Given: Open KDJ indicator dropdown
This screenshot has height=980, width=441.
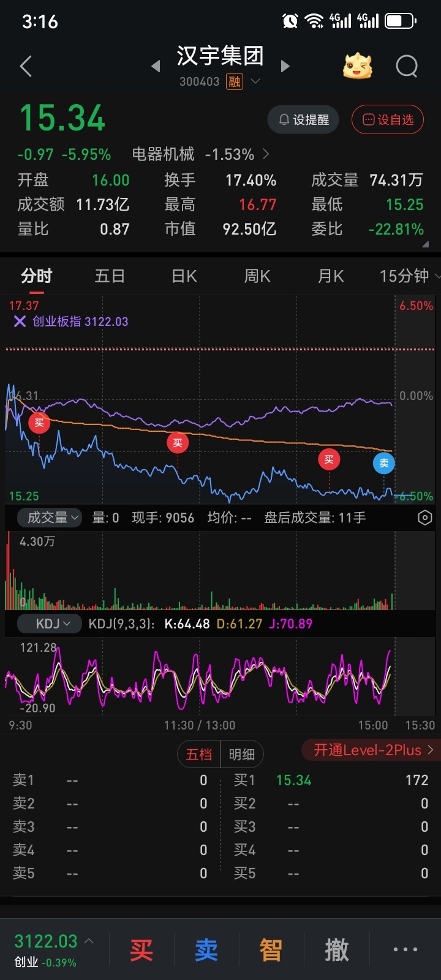Looking at the screenshot, I should pyautogui.click(x=50, y=624).
